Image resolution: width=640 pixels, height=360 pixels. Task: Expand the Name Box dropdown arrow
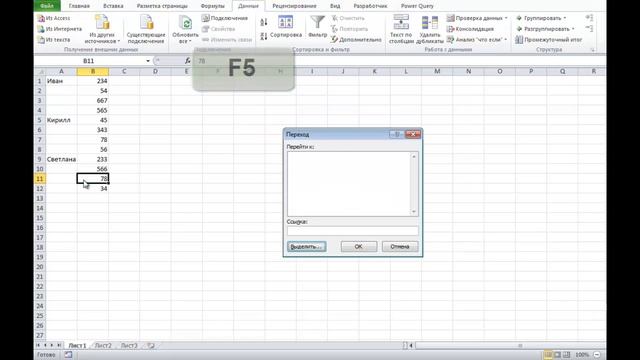tap(148, 61)
